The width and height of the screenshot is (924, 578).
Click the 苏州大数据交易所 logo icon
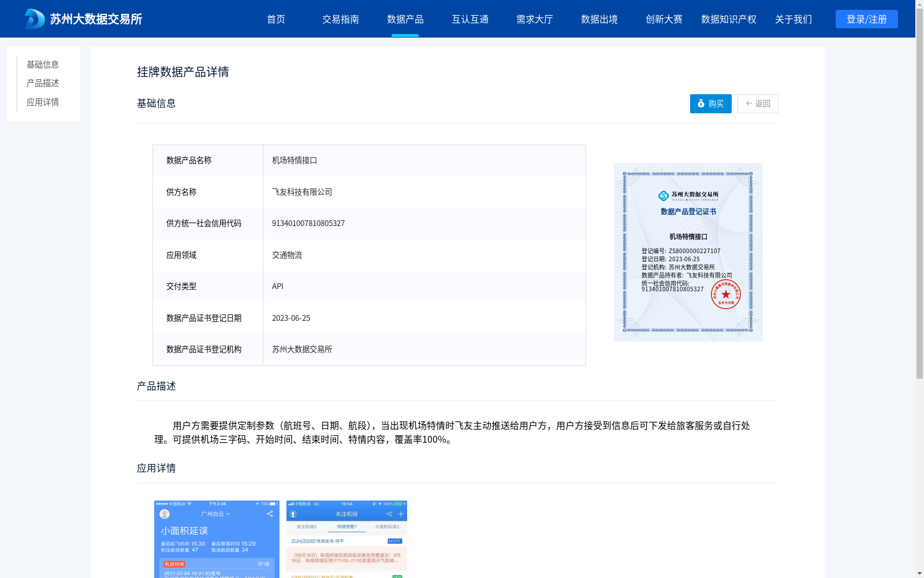pos(35,19)
